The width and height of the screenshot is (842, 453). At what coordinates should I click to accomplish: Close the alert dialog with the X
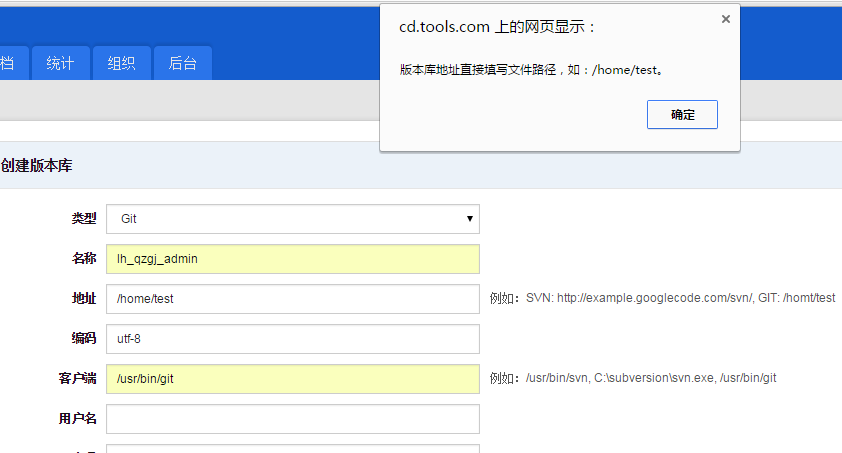pyautogui.click(x=725, y=19)
